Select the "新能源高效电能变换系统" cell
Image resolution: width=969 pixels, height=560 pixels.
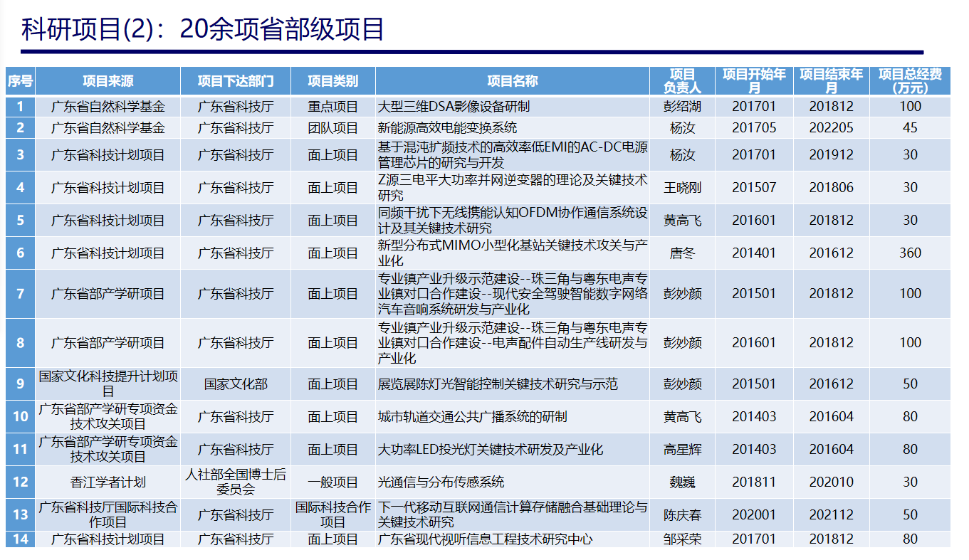pos(447,128)
